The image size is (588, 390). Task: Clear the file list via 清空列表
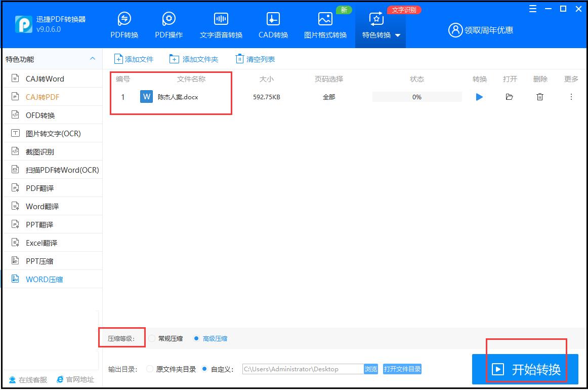tap(255, 59)
